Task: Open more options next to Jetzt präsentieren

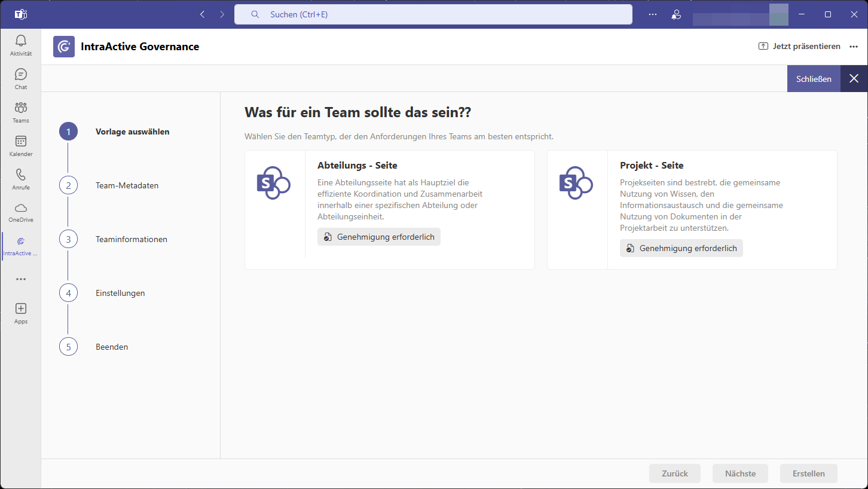Action: coord(854,47)
